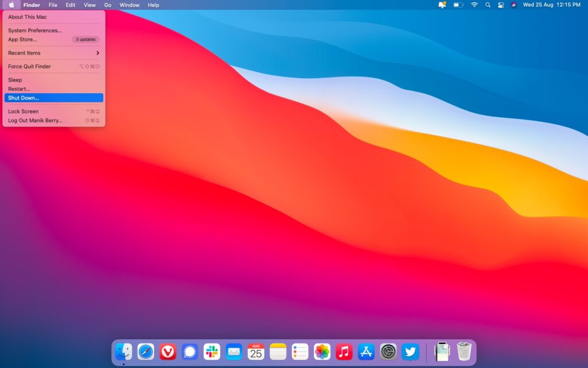Launch Vivaldi browser from the Dock
This screenshot has height=368, width=588.
(168, 351)
